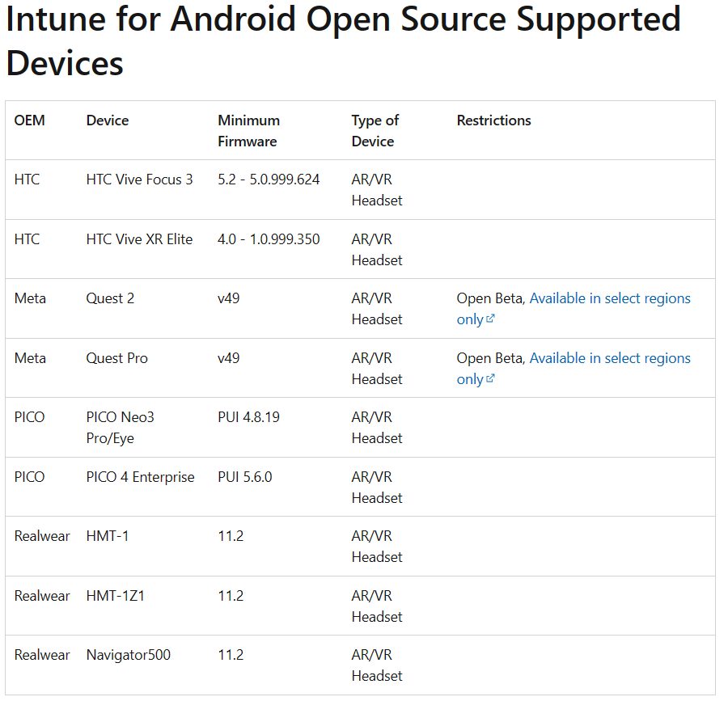Click 'HTC' OEM cell in Vive Focus 3 row

click(x=27, y=179)
